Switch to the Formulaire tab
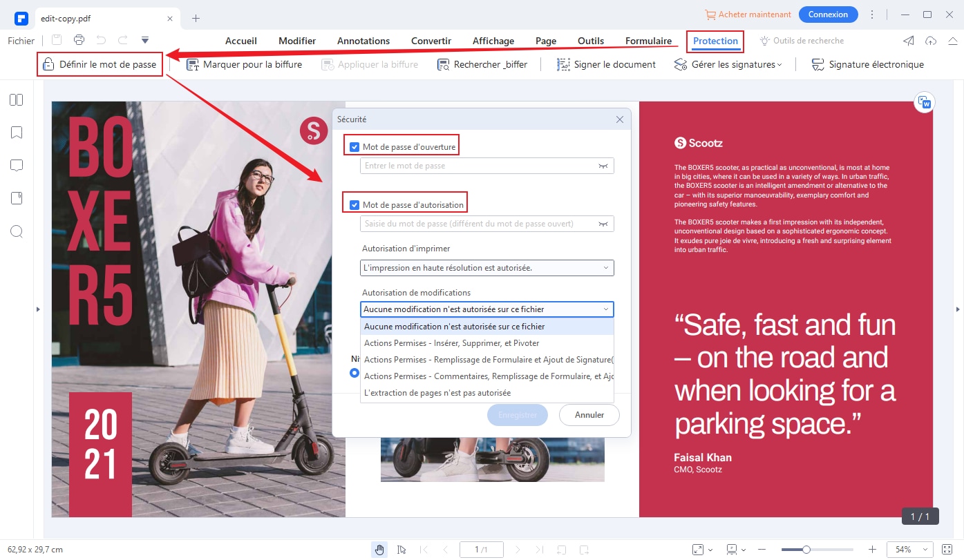 [x=648, y=41]
